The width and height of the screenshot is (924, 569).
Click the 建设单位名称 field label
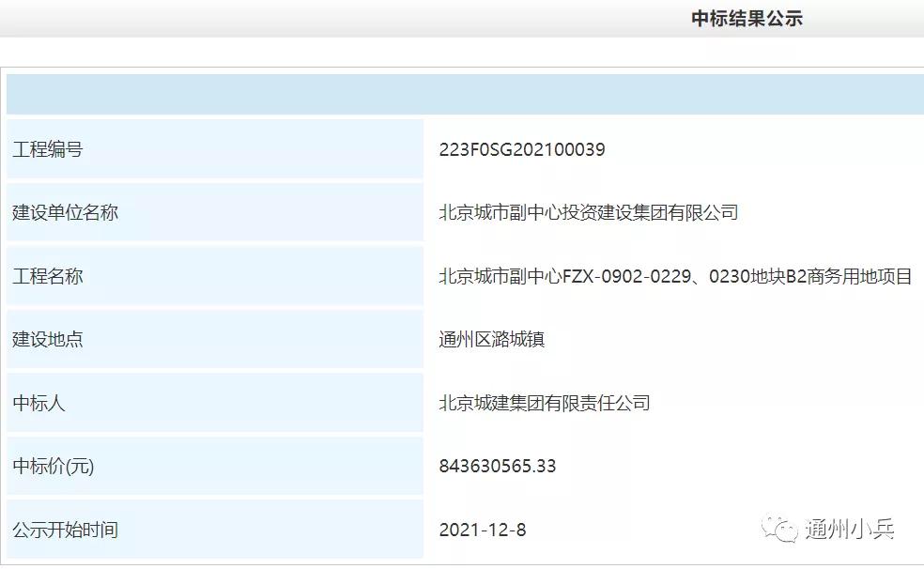[x=68, y=212]
